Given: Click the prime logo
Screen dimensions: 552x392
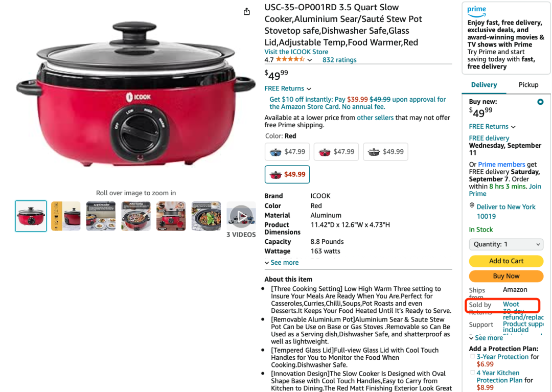Looking at the screenshot, I should (477, 11).
